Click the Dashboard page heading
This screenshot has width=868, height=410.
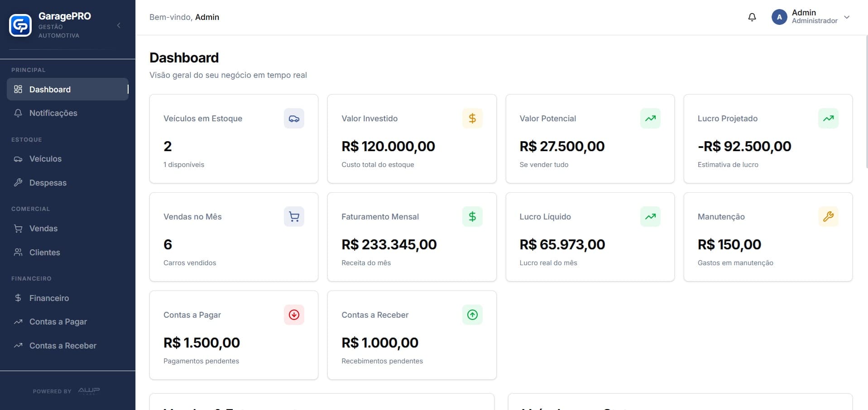pyautogui.click(x=184, y=57)
